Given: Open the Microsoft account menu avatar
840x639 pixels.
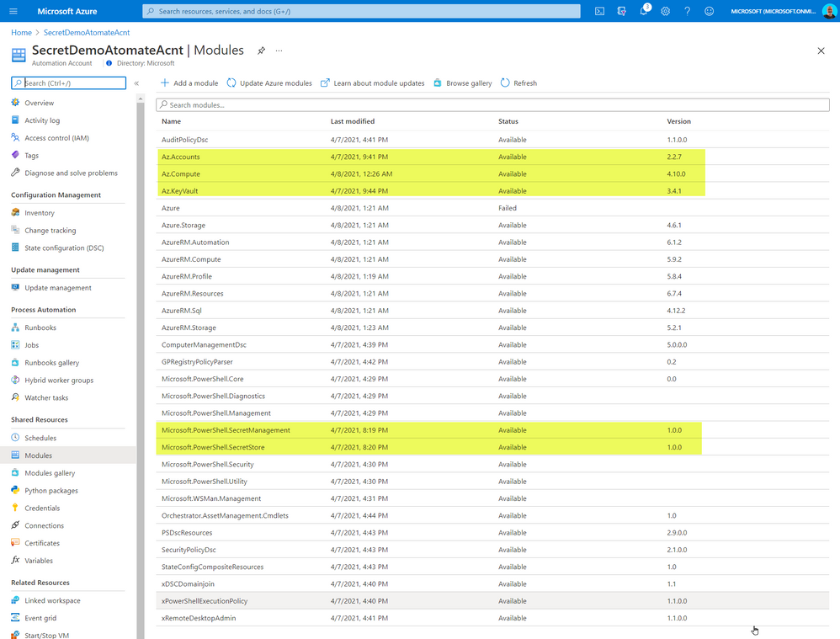Looking at the screenshot, I should (828, 11).
